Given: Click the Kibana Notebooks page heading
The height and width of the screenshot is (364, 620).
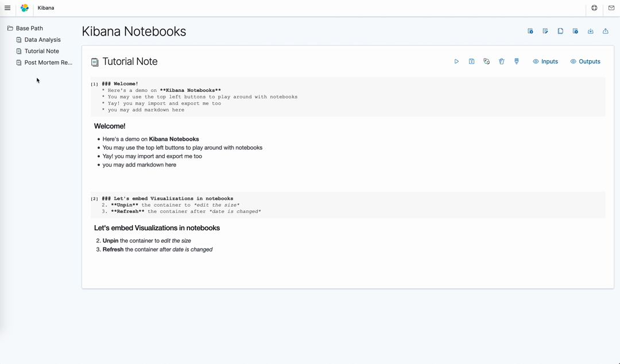Looking at the screenshot, I should (134, 31).
